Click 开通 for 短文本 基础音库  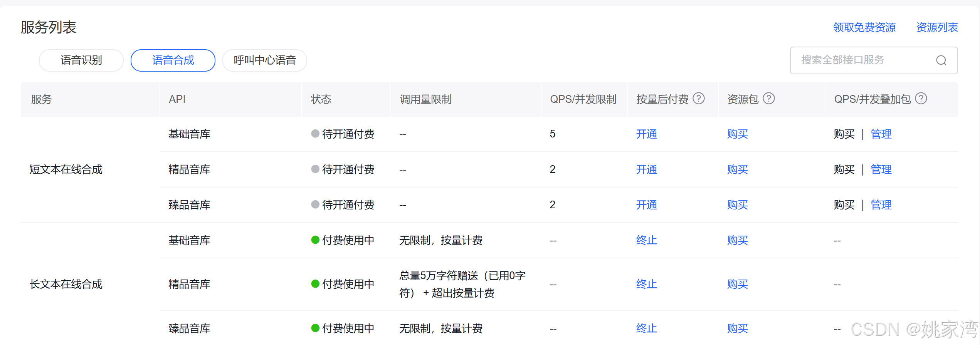click(646, 134)
